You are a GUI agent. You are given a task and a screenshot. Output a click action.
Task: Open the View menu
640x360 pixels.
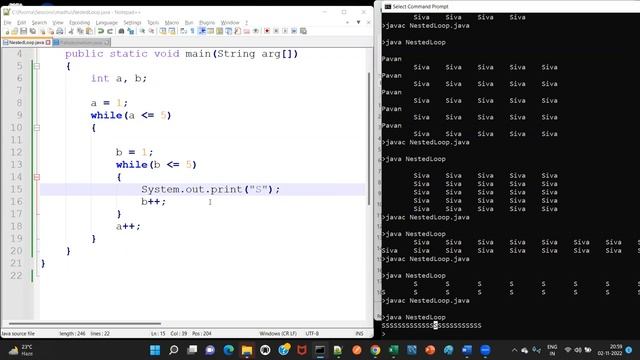coord(58,22)
